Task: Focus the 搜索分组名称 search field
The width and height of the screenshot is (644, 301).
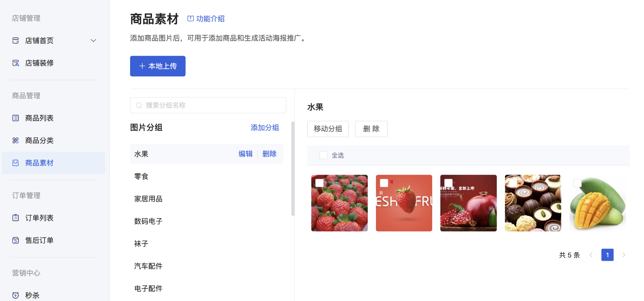Action: point(208,105)
